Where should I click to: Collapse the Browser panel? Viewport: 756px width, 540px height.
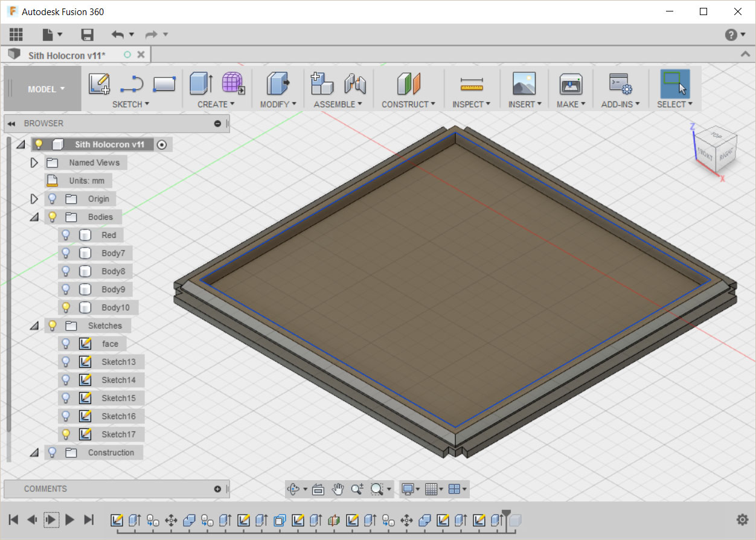pos(11,123)
